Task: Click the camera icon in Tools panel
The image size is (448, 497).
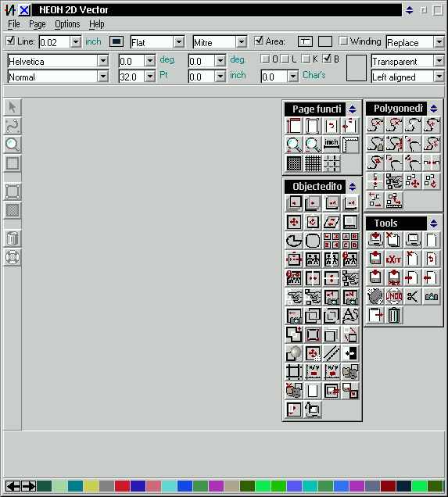Action: pyautogui.click(x=432, y=297)
